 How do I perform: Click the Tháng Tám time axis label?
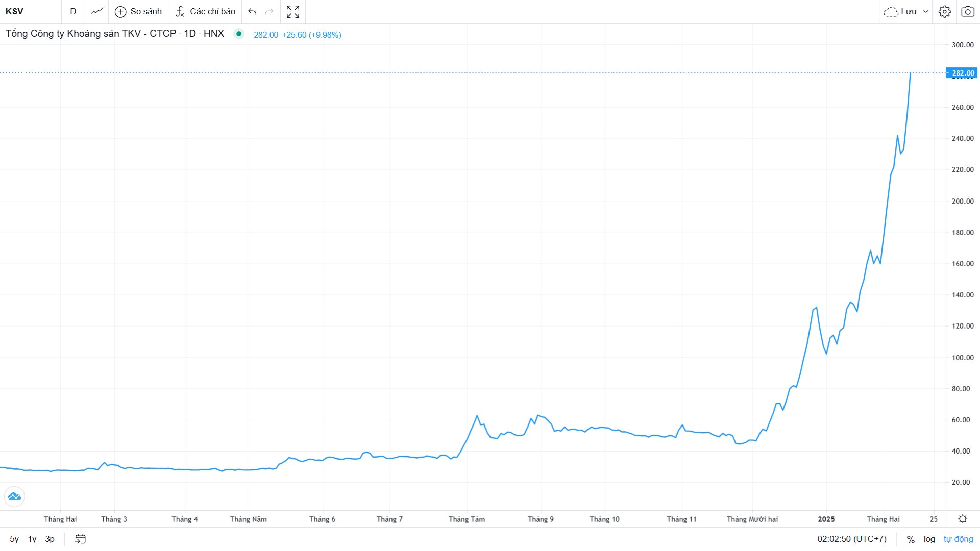tap(467, 519)
